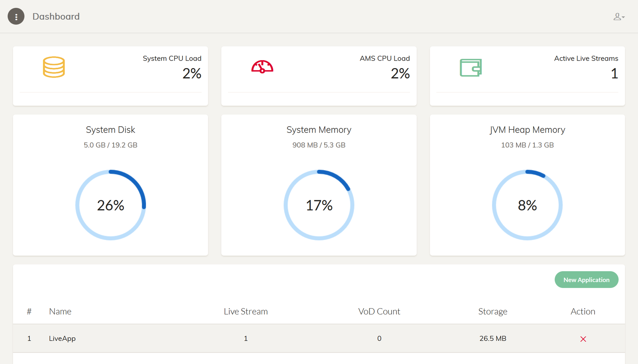Screen dimensions: 638x364
Task: Click the Active Live Streams count
Action: (614, 74)
